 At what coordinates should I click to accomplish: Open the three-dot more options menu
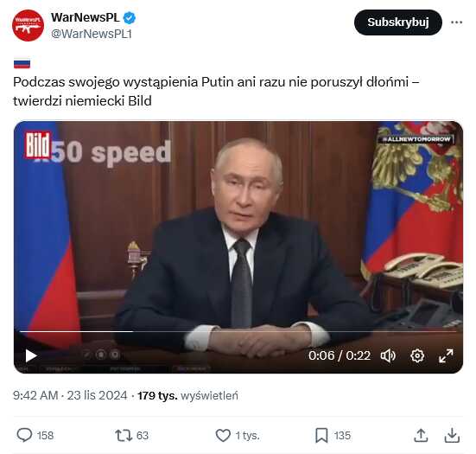[457, 22]
